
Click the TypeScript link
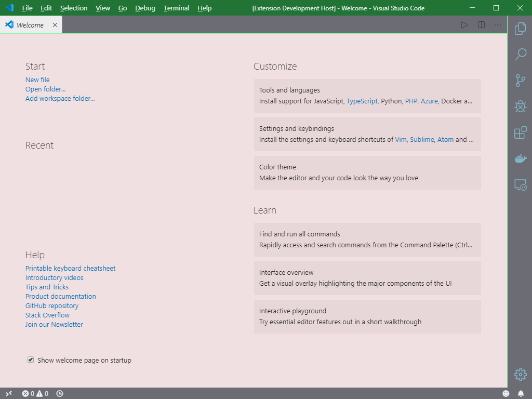click(x=362, y=101)
